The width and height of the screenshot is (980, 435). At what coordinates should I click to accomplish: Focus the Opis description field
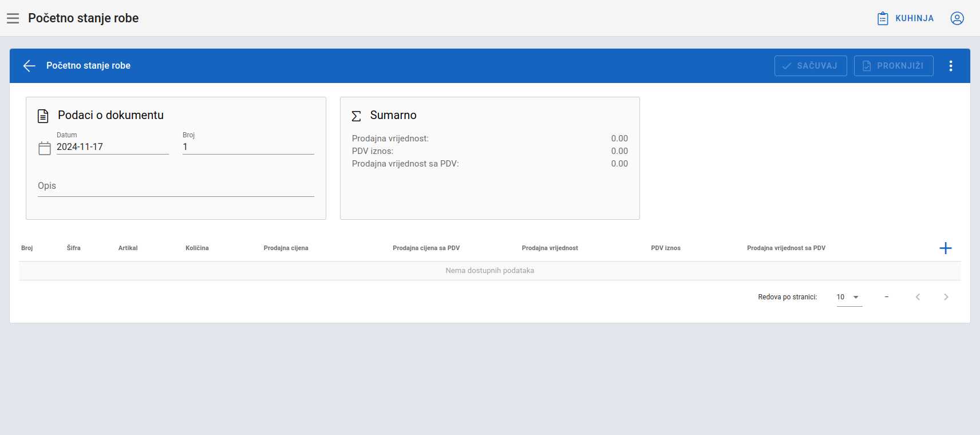coord(176,187)
